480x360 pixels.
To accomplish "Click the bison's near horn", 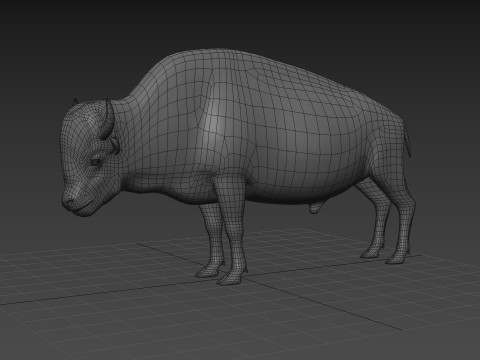I will pos(108,119).
